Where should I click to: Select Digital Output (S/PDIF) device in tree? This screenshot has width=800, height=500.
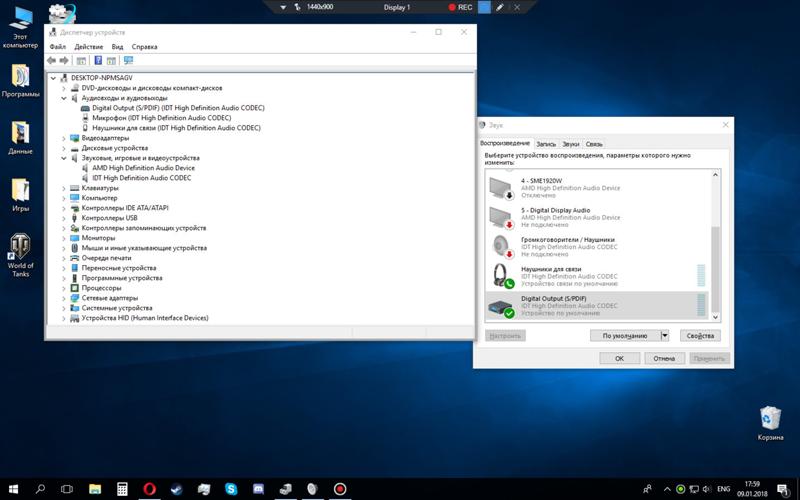pos(178,108)
